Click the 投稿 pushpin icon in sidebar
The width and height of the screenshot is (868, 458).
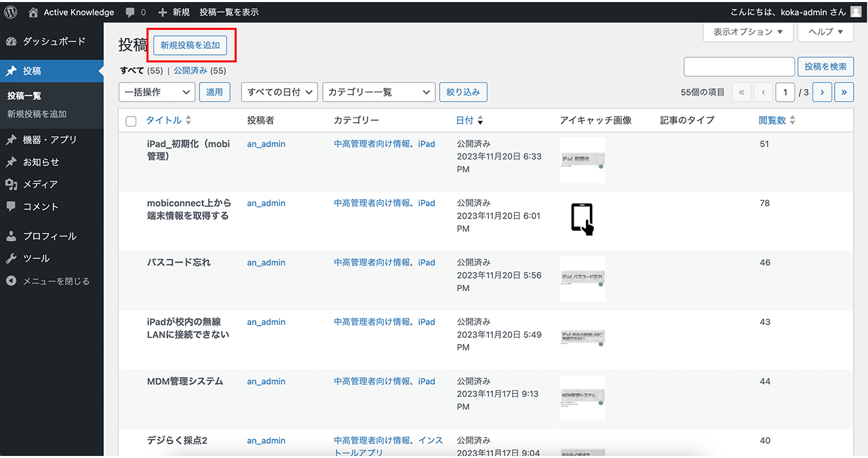[x=11, y=71]
